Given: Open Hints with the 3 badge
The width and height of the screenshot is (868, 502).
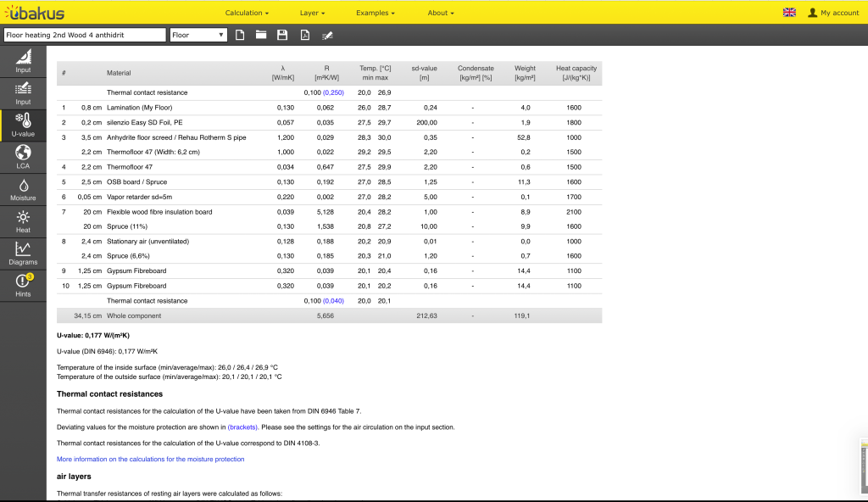Looking at the screenshot, I should click(23, 285).
